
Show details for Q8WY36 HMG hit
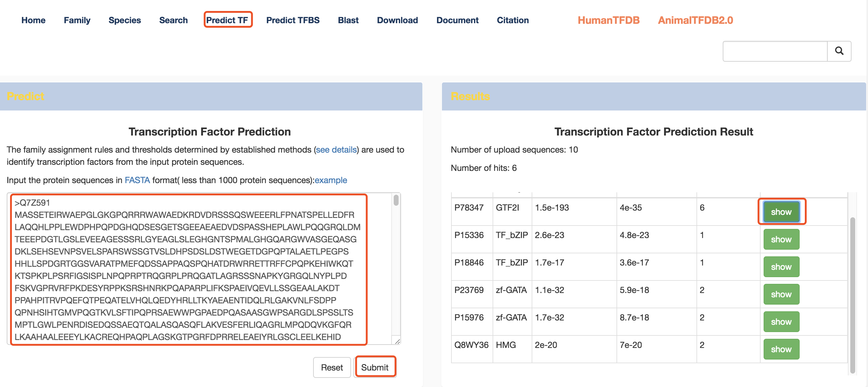tap(781, 349)
